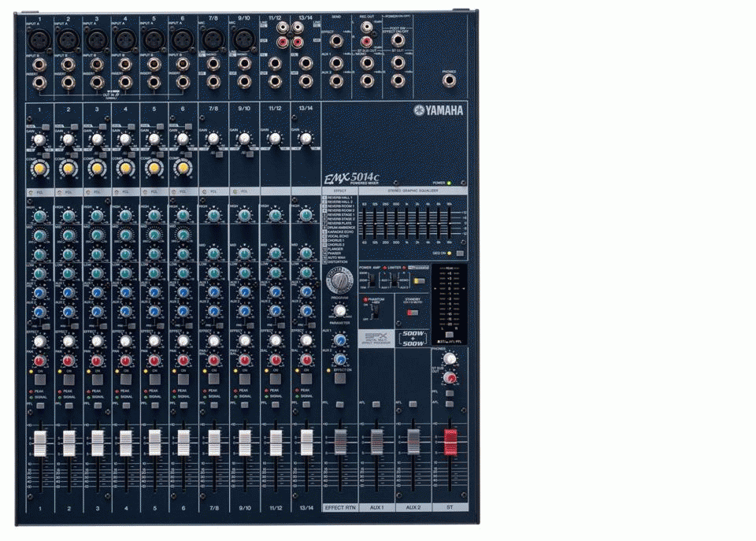Toggle the PHANTOM +48V switch on
Screen dimensions: 756x541
tap(374, 311)
